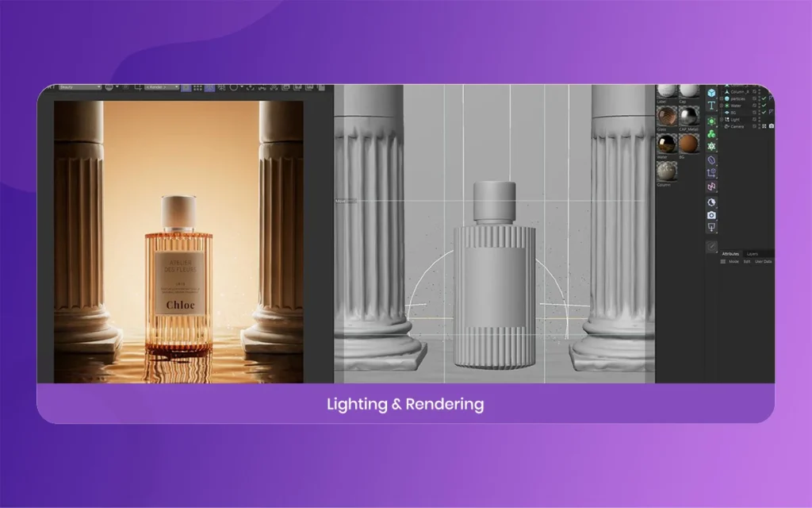The image size is (812, 508).
Task: Open the Render camera dropdown
Action: point(162,87)
